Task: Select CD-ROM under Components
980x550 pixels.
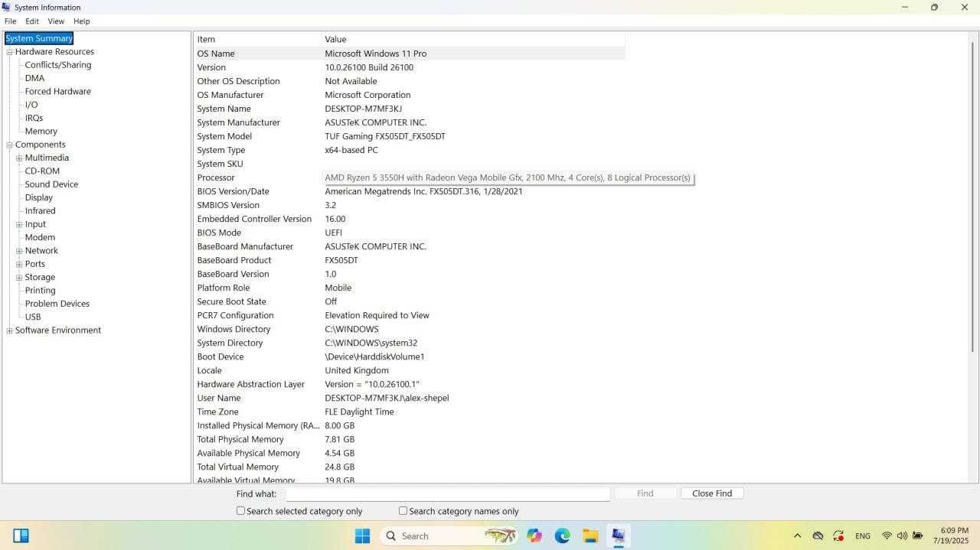Action: [42, 171]
